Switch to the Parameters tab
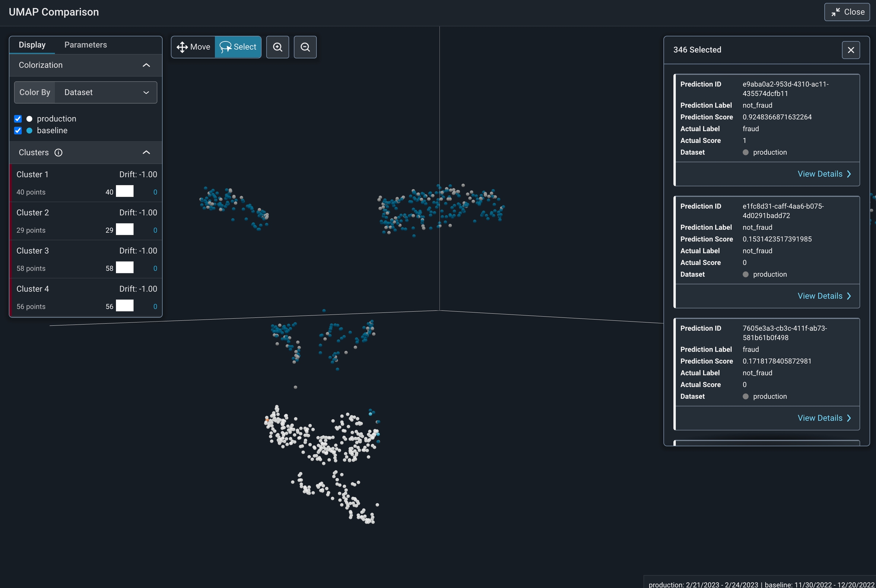 click(86, 45)
